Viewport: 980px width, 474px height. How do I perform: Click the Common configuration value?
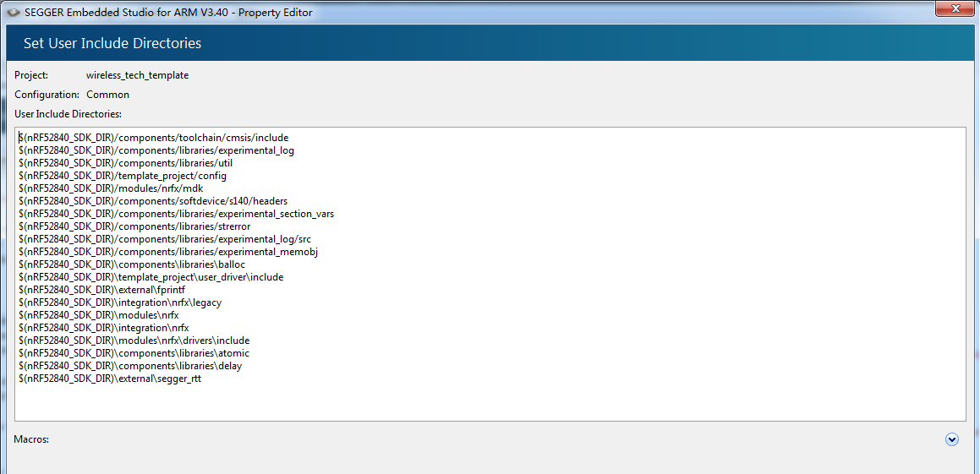pos(107,95)
